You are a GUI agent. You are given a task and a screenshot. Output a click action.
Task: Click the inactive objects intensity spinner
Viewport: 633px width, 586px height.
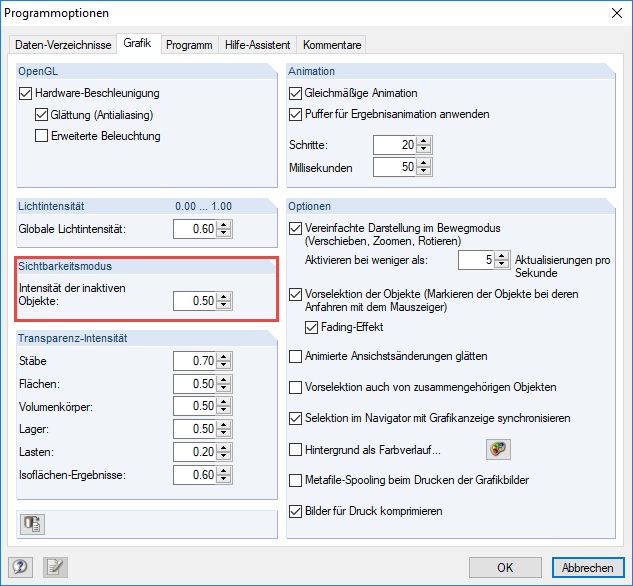point(224,301)
